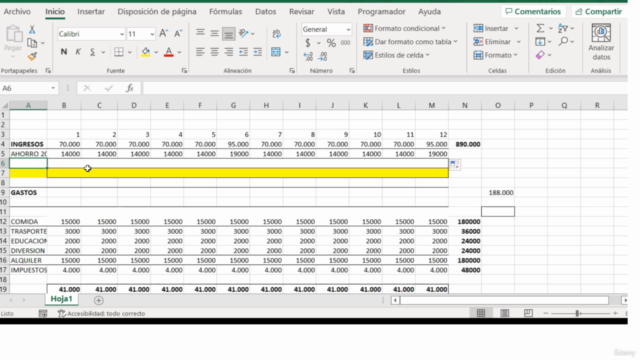Switch to the Insertar tab
640x360 pixels.
pos(91,11)
